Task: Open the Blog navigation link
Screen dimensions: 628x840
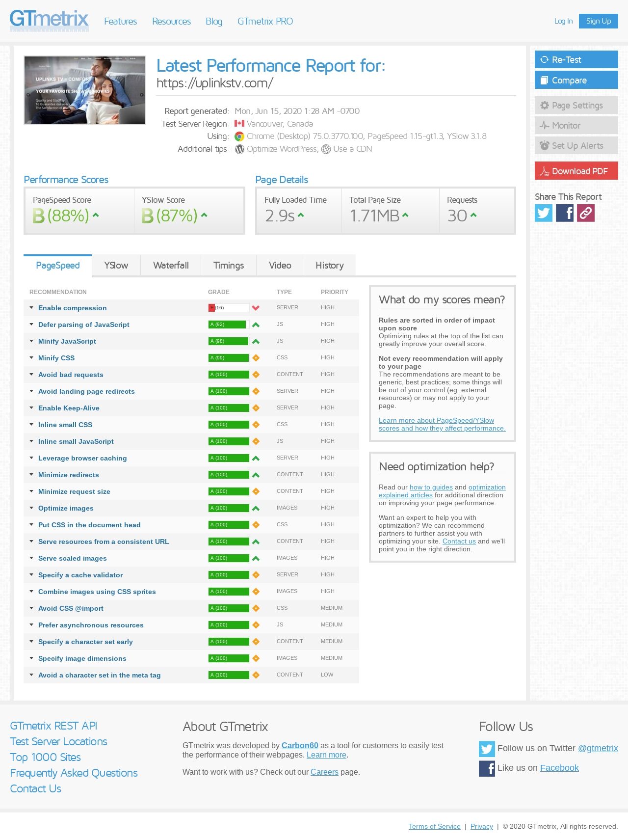Action: click(214, 21)
